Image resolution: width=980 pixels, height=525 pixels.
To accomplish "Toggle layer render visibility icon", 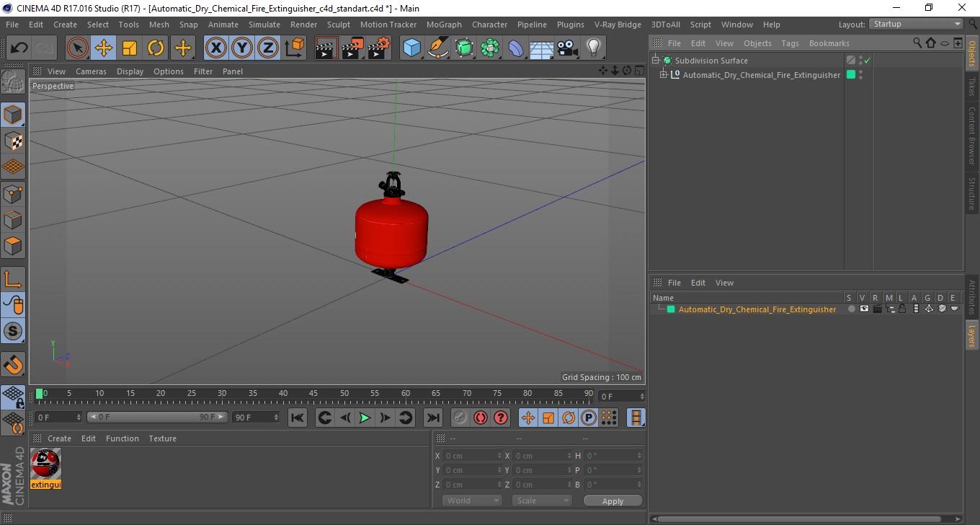I will coord(877,309).
